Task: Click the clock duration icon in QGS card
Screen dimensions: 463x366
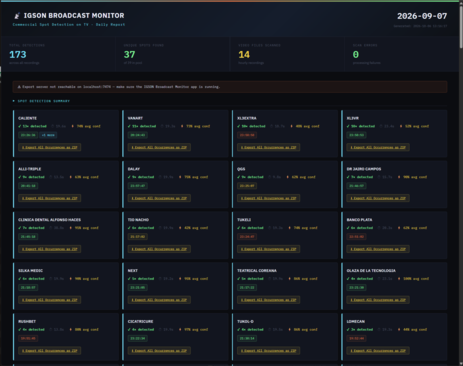Action: [x=270, y=177]
